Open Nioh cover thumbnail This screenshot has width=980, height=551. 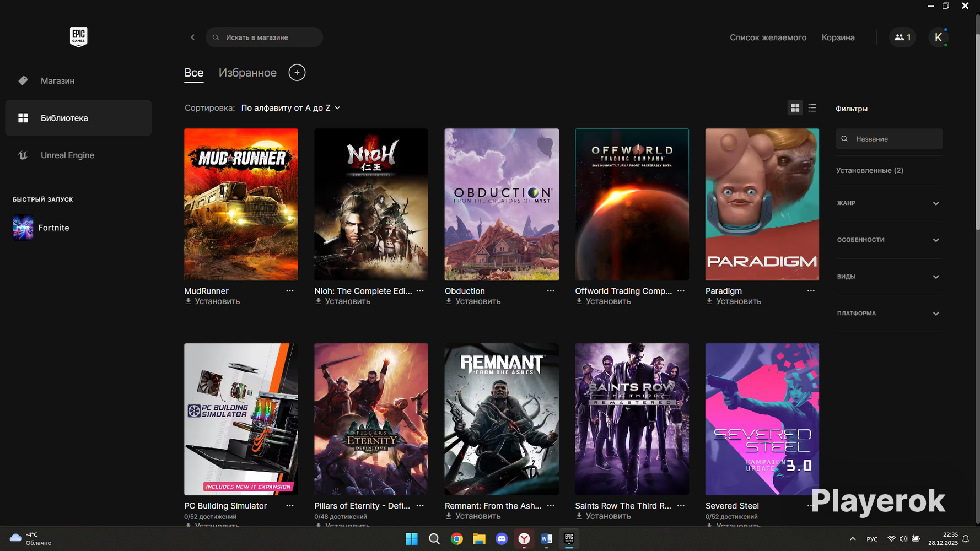(x=371, y=204)
